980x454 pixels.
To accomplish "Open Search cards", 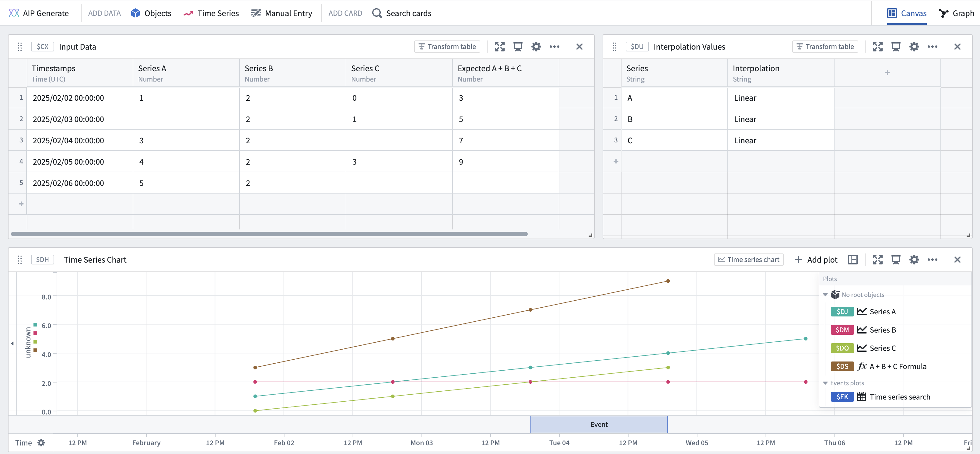I will click(402, 13).
